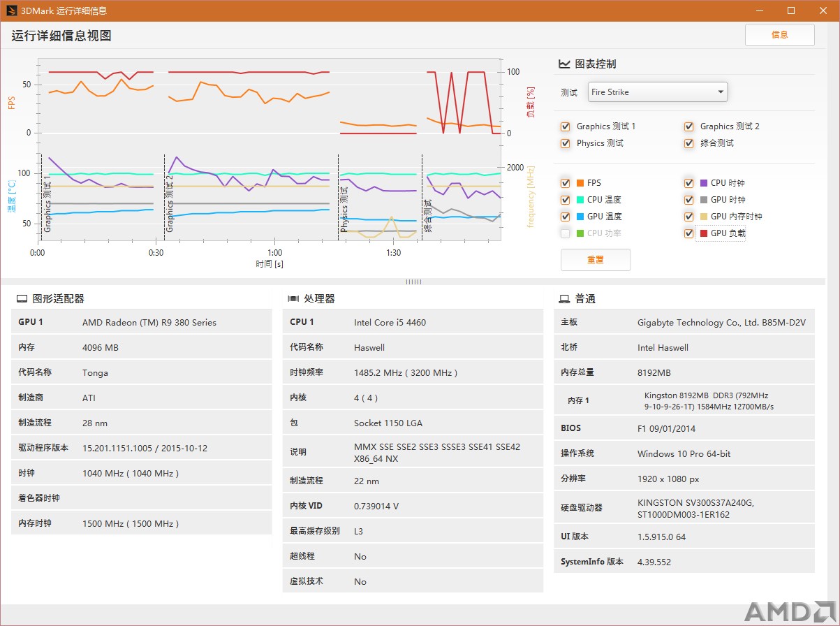Click the SystemInfo version 4.39.552 value
The image size is (840, 626).
(654, 562)
